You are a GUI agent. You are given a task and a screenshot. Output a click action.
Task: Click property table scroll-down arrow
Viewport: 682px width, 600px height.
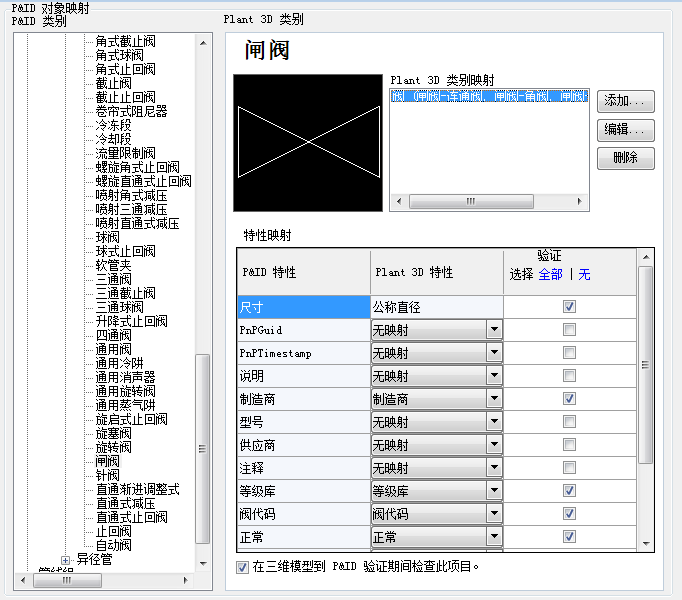(x=646, y=543)
